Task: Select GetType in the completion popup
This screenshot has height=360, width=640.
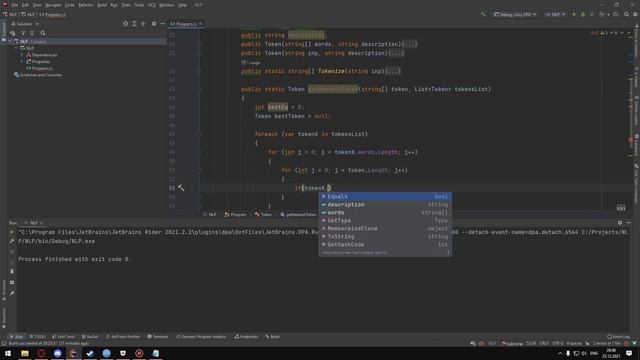Action: 385,220
